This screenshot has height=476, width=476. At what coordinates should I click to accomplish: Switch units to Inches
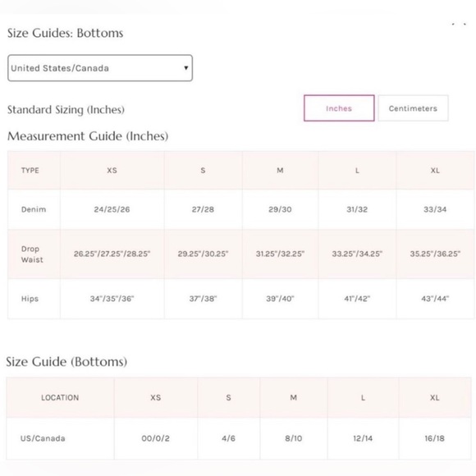(x=339, y=108)
